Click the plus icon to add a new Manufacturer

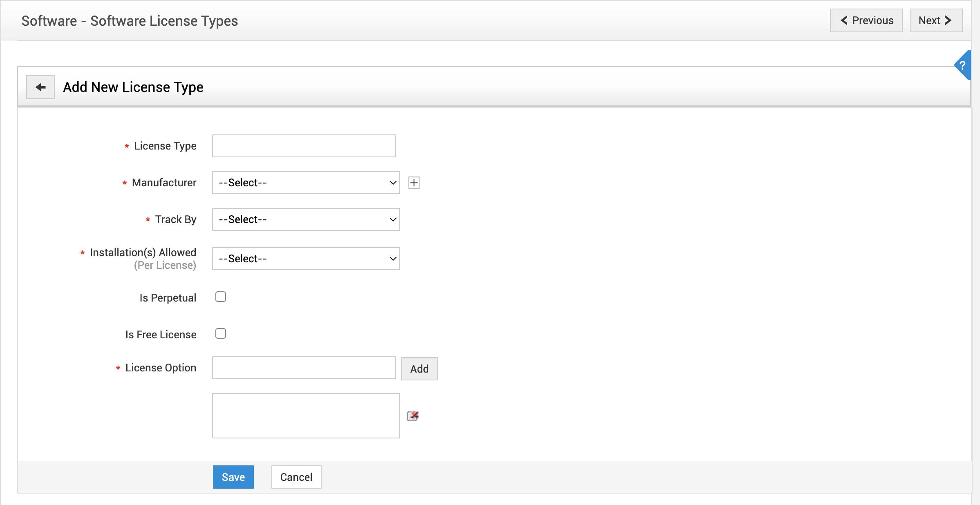[414, 183]
